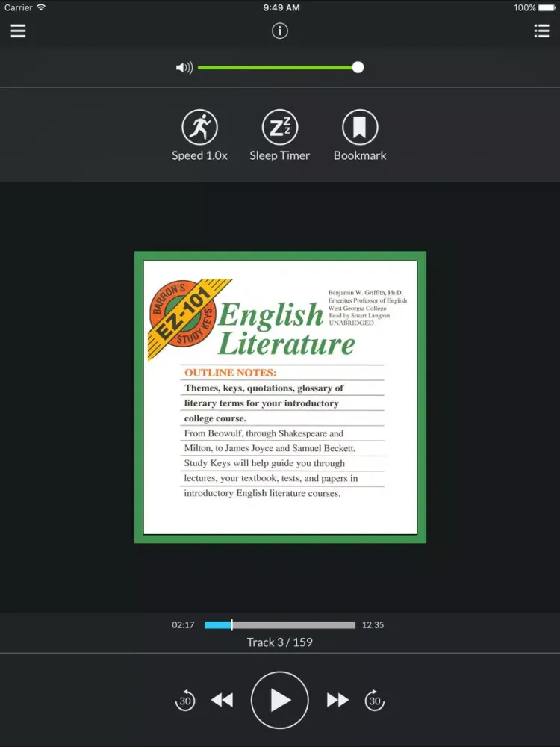
Task: Open the track list icon
Action: [541, 31]
